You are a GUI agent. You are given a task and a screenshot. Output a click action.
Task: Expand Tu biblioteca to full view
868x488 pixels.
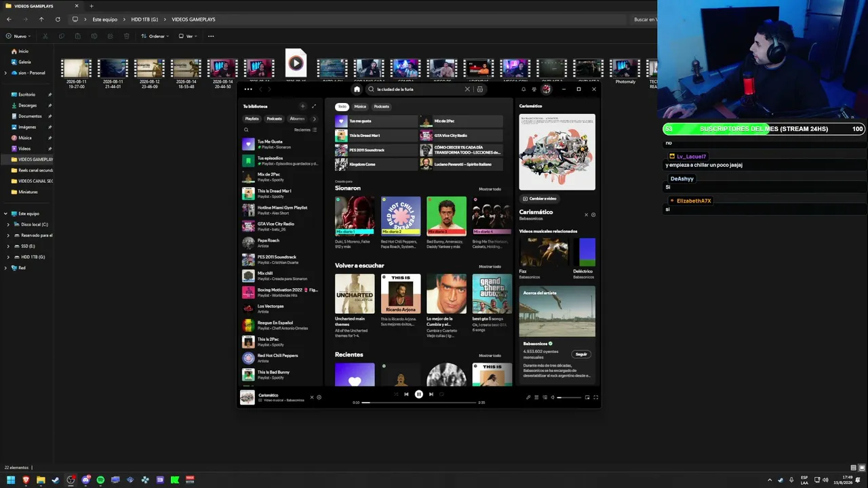pyautogui.click(x=314, y=106)
